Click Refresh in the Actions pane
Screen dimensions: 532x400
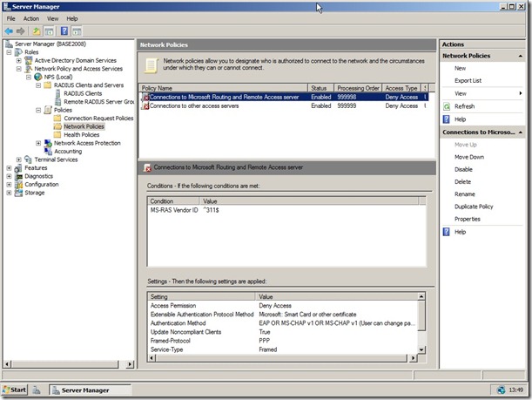point(464,106)
